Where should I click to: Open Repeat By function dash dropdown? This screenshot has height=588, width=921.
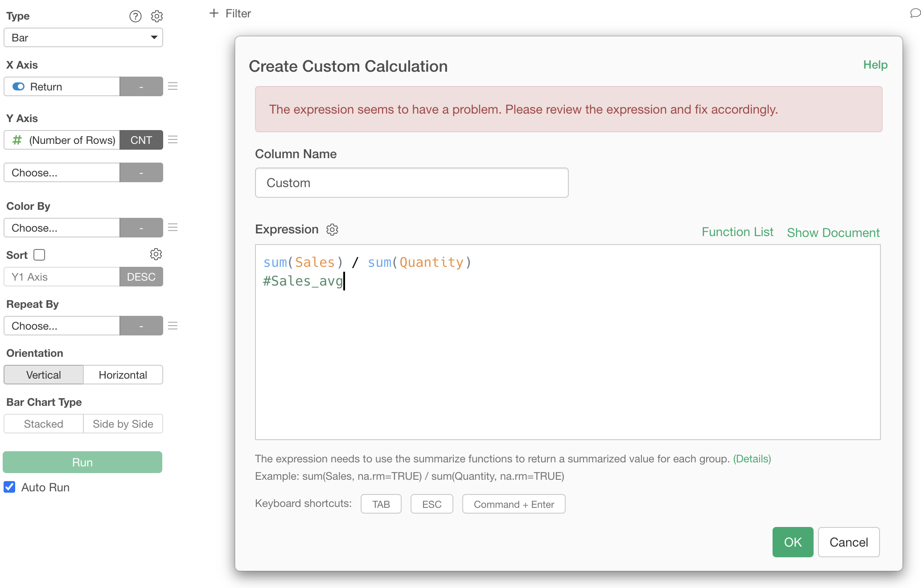141,326
